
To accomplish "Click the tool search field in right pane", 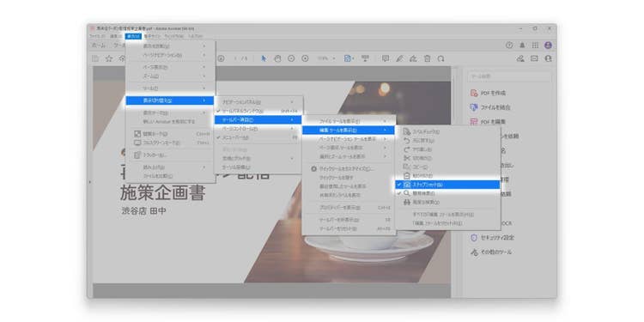I will pyautogui.click(x=509, y=76).
